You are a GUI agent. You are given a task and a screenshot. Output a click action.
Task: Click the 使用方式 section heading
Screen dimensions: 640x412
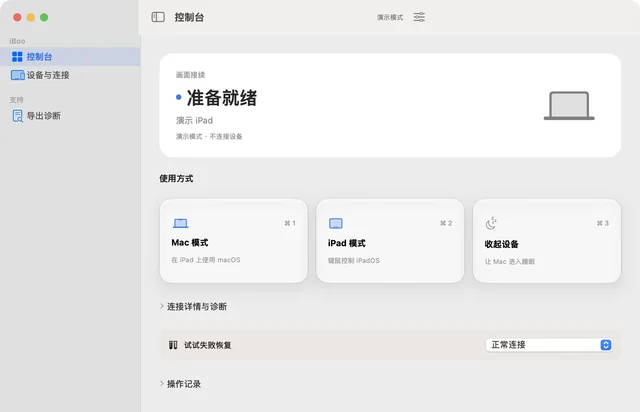[x=176, y=178]
